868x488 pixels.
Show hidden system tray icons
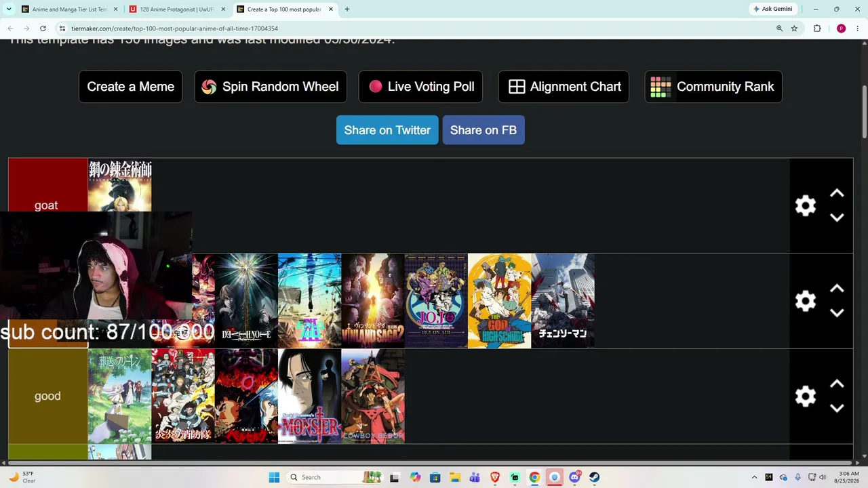pyautogui.click(x=754, y=477)
